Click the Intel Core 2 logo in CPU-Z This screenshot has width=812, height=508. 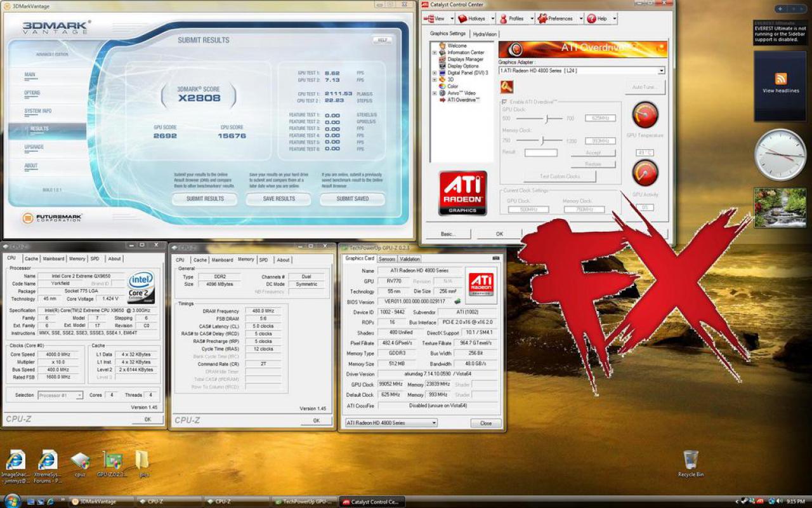coord(140,287)
